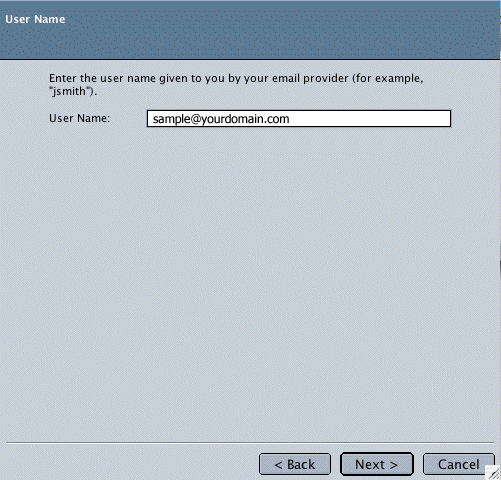501x480 pixels.
Task: Click the User Name header title
Action: 35,19
